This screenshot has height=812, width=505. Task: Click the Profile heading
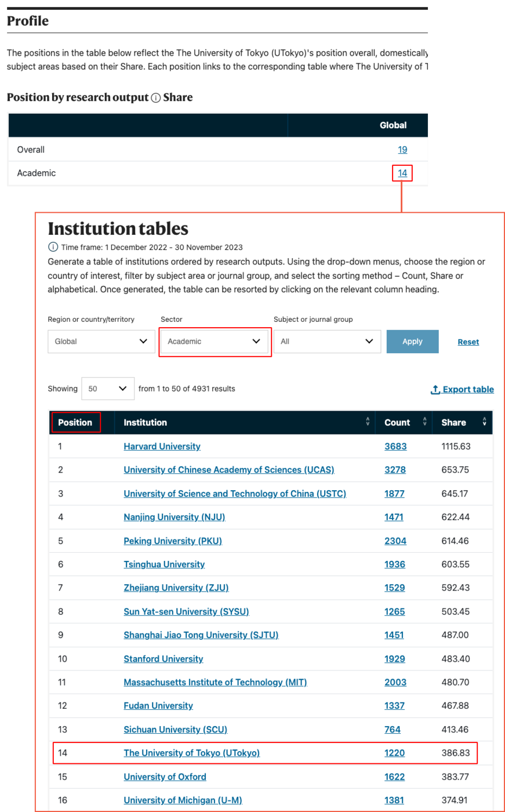28,21
